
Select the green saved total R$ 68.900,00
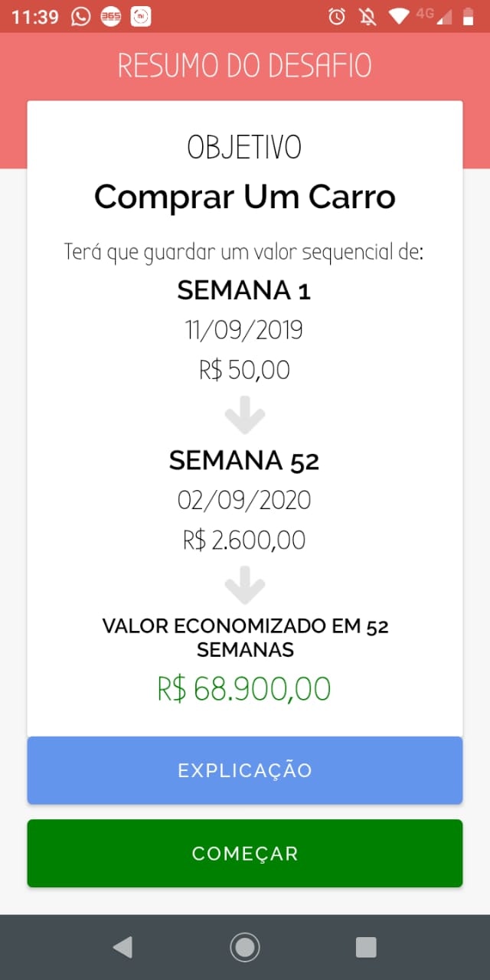[x=243, y=688]
